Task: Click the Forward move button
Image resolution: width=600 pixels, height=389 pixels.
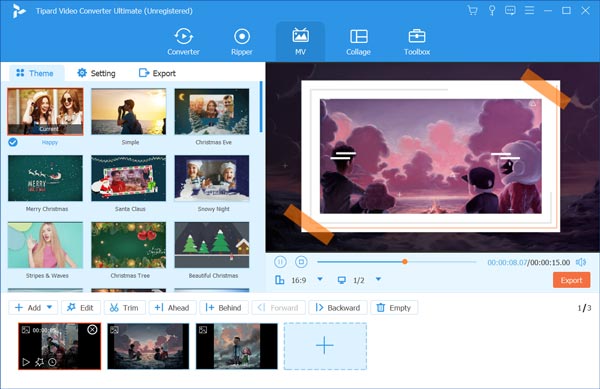Action: pyautogui.click(x=278, y=308)
